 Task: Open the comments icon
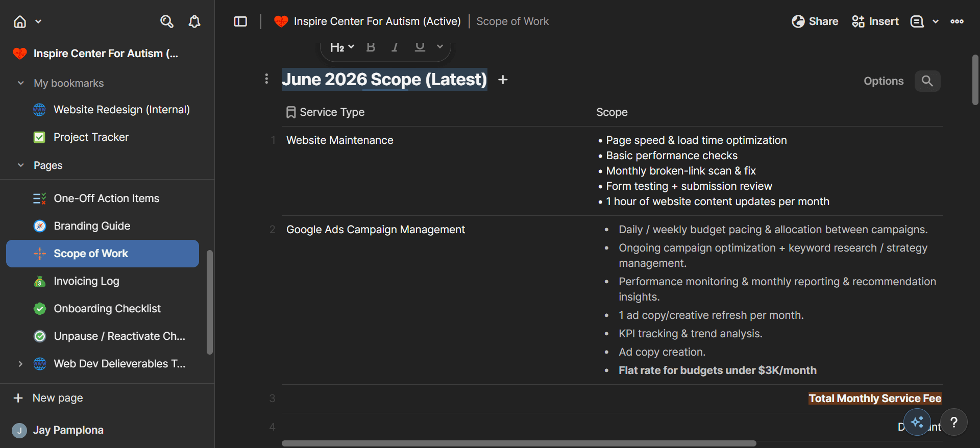(x=917, y=21)
